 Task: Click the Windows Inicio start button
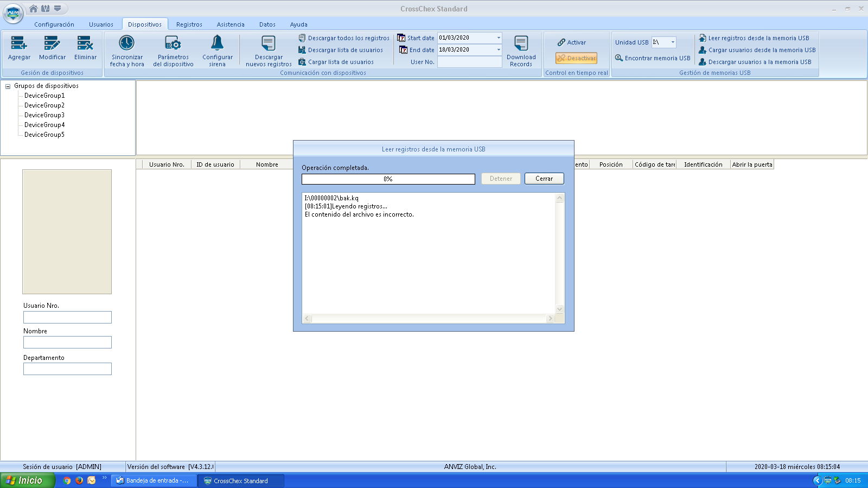point(27,480)
